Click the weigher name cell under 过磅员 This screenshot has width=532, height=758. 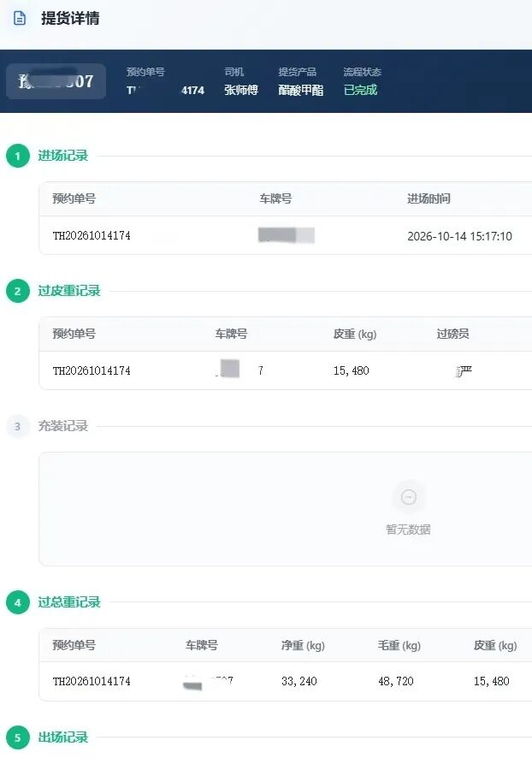pyautogui.click(x=463, y=371)
